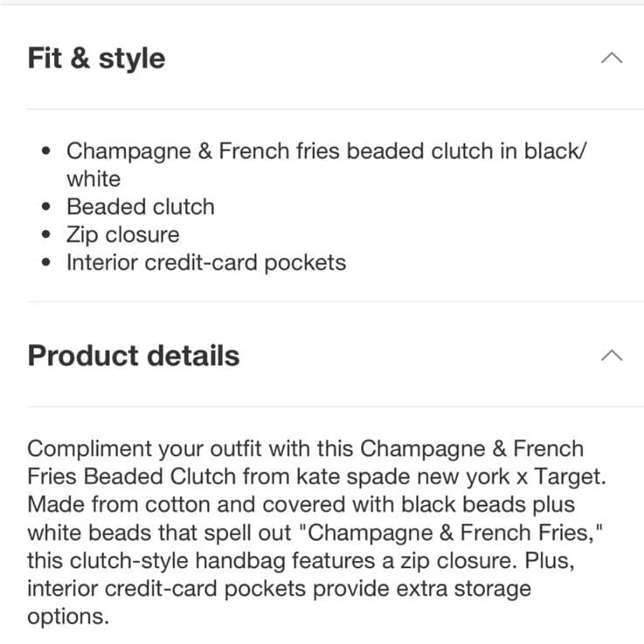The height and width of the screenshot is (644, 644).
Task: Click the divider line below Fit & style
Action: tap(336, 109)
